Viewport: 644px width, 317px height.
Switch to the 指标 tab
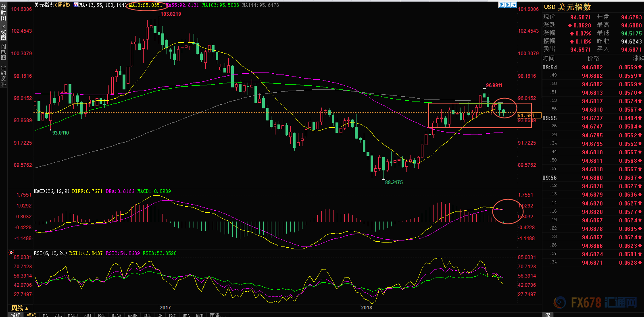pyautogui.click(x=16, y=315)
